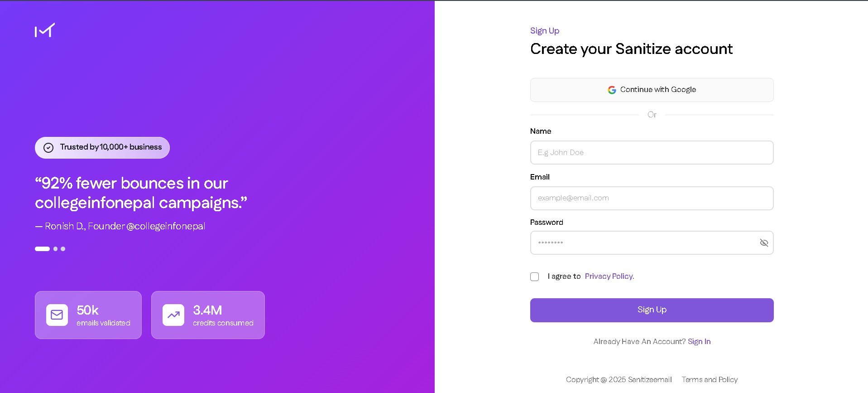Click the checkmark circle trusted badge icon
This screenshot has width=868, height=393.
[48, 148]
